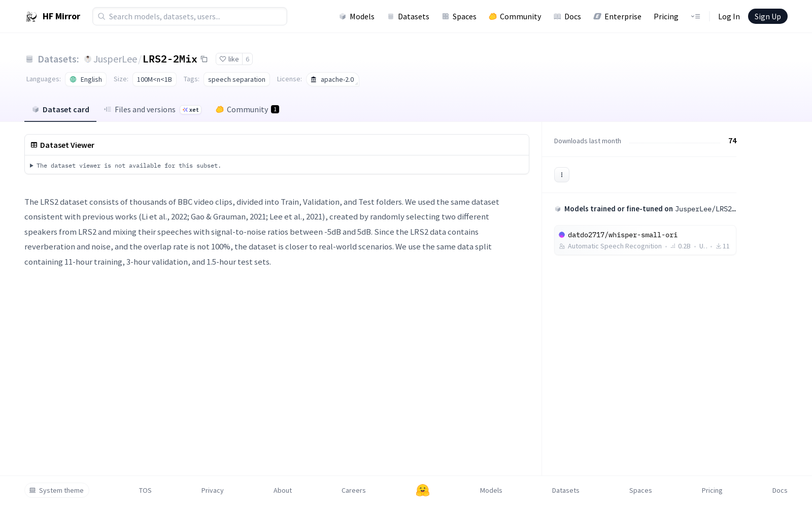This screenshot has height=508, width=812.
Task: Open Datasets footer link
Action: pyautogui.click(x=565, y=490)
